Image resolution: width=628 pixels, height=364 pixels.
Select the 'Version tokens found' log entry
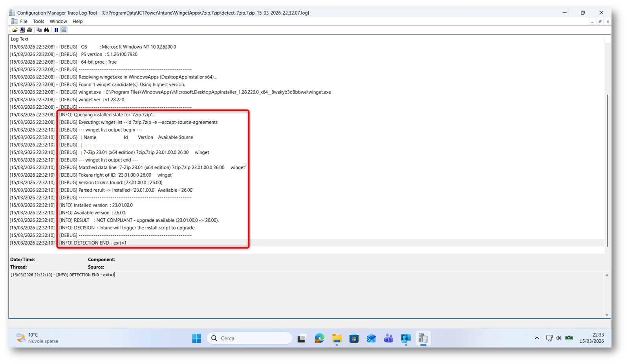pyautogui.click(x=306, y=182)
